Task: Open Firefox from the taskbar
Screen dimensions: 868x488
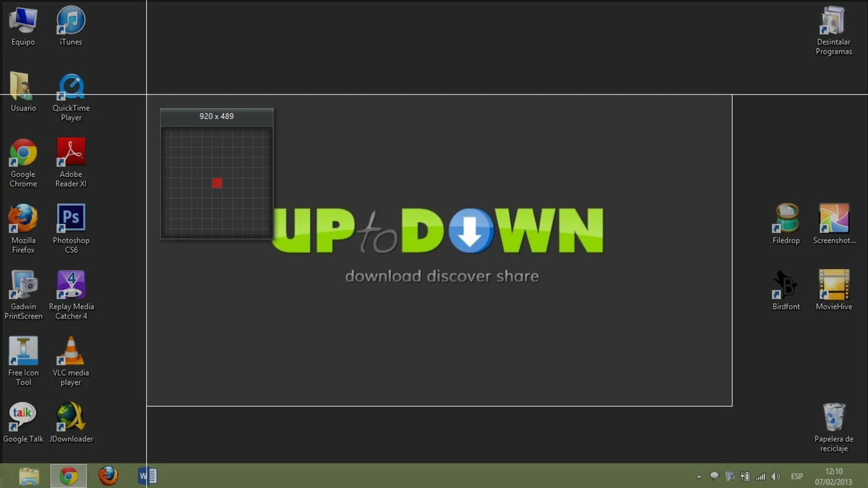Action: click(x=108, y=476)
